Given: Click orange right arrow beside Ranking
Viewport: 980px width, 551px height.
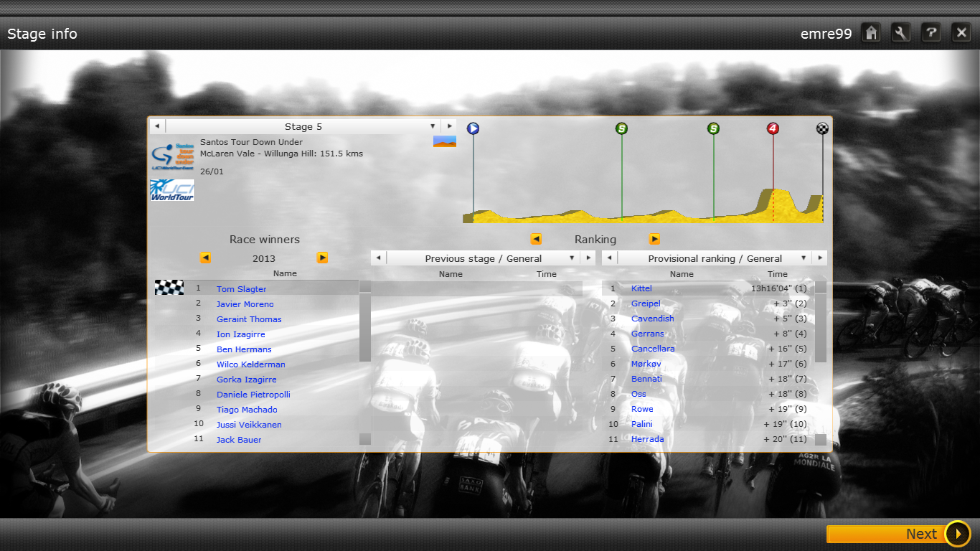Looking at the screenshot, I should [x=654, y=239].
